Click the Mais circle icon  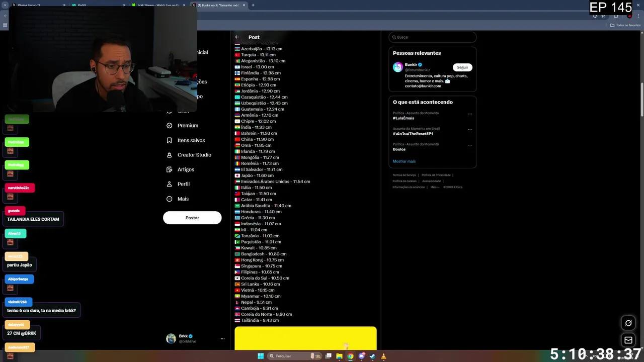coord(170,199)
